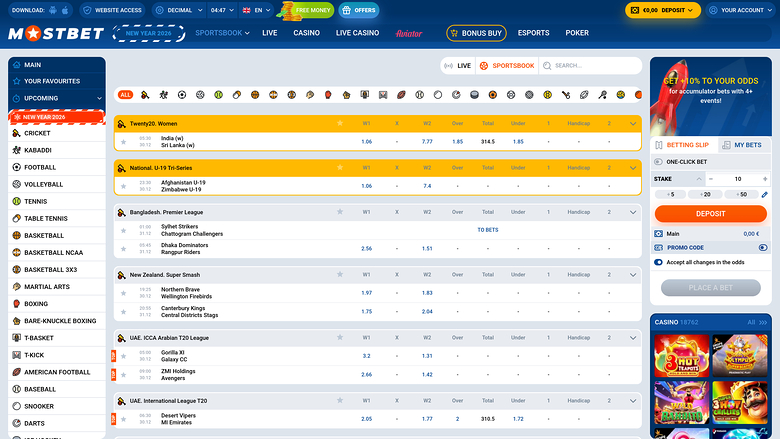Viewport: 780px width, 439px height.
Task: Switch to the My Bets tab
Action: pos(741,145)
